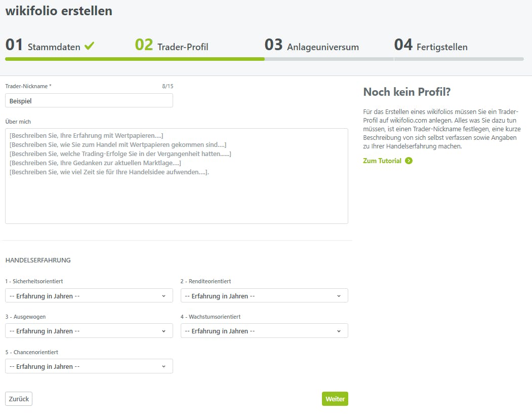Click the arrow icon beside Zum Tutorial
Viewport: 532px width, 417px height.
(409, 161)
